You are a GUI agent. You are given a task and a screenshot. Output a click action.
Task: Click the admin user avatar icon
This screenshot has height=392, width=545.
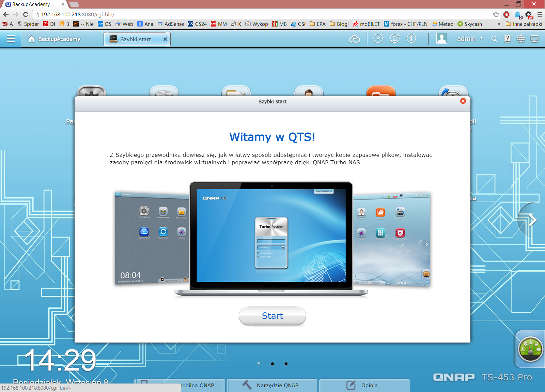[442, 38]
